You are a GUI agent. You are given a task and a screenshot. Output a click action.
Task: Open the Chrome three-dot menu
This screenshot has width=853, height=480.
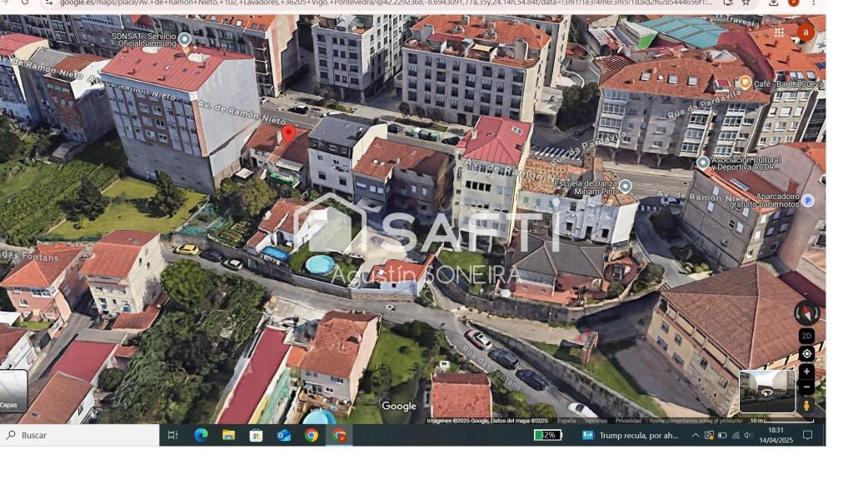[x=815, y=3]
